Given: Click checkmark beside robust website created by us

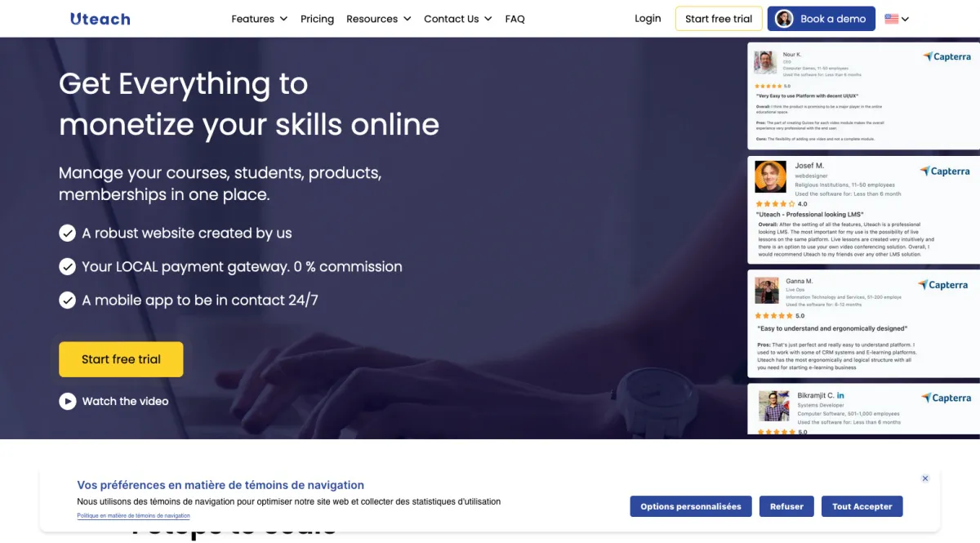Looking at the screenshot, I should click(x=68, y=234).
